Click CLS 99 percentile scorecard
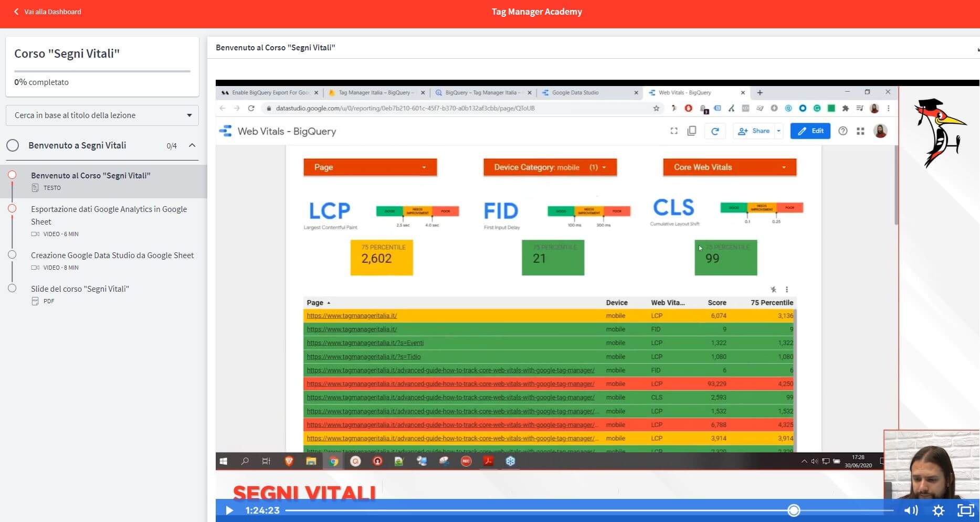This screenshot has height=522, width=980. (726, 258)
